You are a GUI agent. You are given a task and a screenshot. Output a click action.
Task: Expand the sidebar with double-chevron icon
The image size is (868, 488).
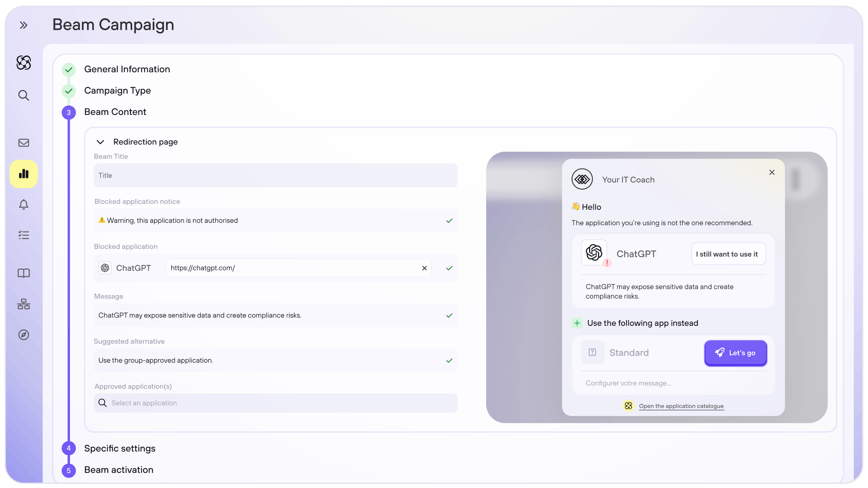point(23,25)
